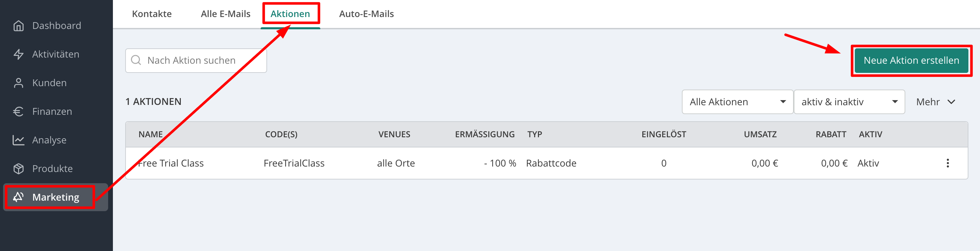Viewport: 980px width, 251px height.
Task: Open the Auto-E-Mails tab
Action: 366,14
